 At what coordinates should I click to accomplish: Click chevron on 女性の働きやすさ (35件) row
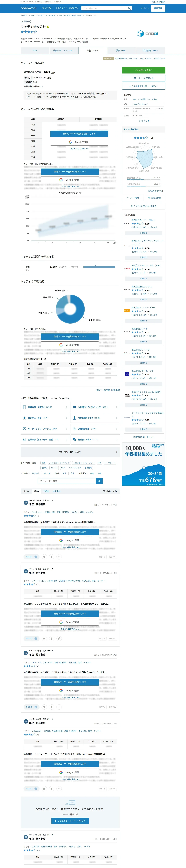(116, 418)
